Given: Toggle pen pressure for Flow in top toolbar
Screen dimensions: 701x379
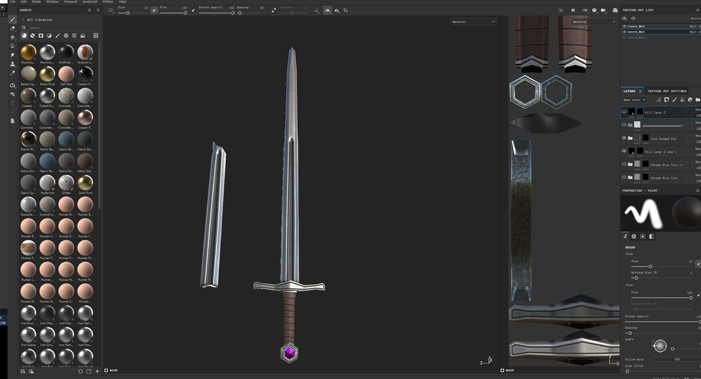Looking at the screenshot, I should point(193,10).
